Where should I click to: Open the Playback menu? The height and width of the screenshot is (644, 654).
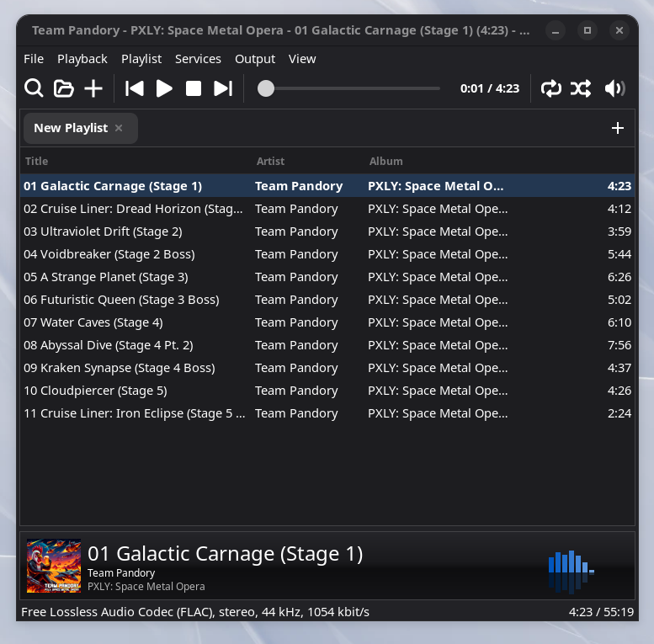click(x=82, y=59)
